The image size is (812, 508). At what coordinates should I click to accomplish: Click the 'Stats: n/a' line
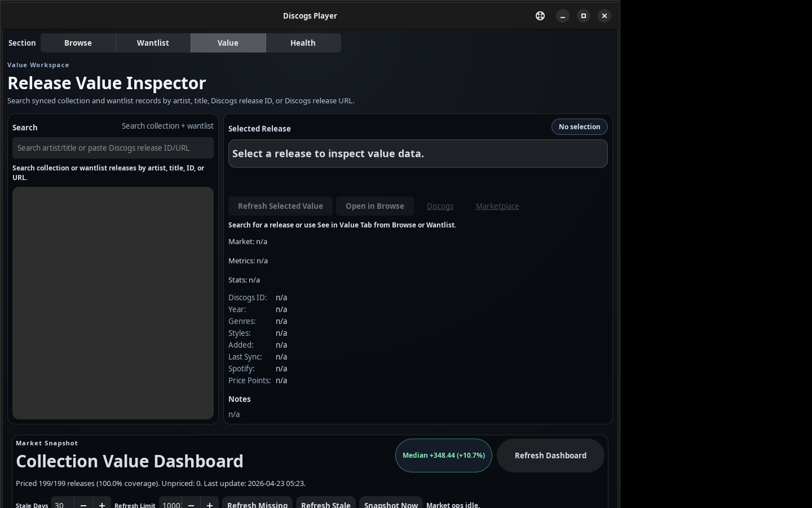[244, 280]
